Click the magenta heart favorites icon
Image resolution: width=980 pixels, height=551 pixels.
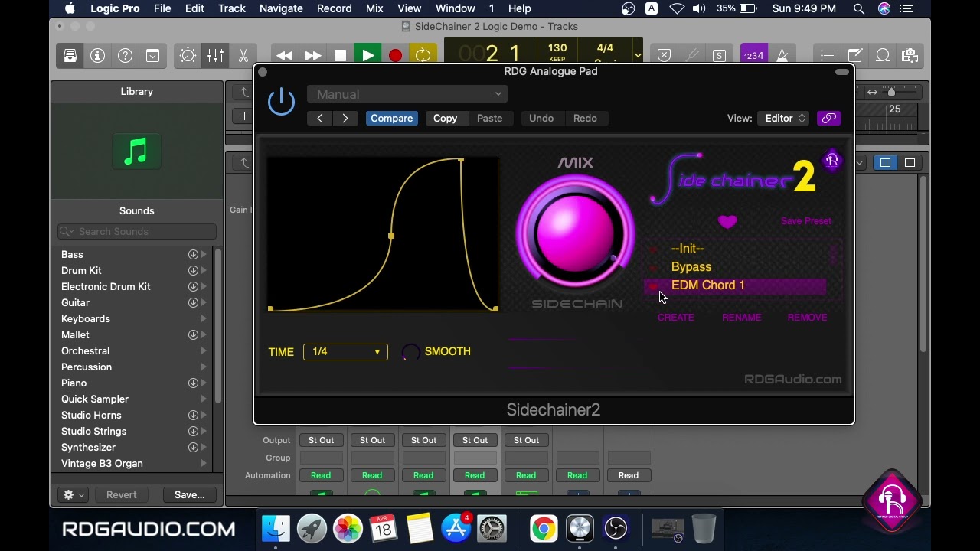click(727, 221)
